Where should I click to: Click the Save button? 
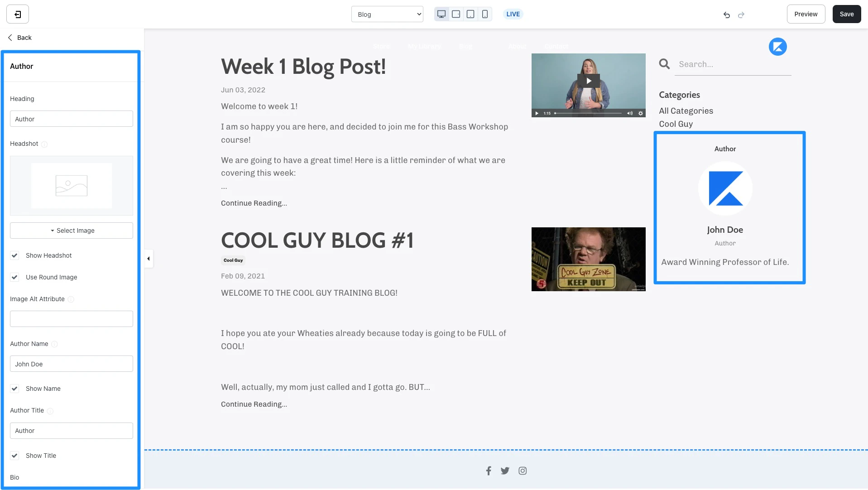(x=846, y=14)
